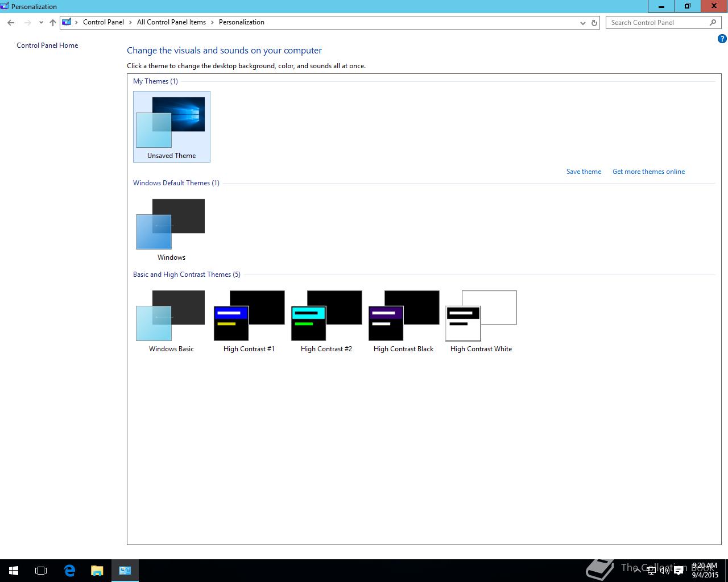Apply High Contrast Black theme

click(x=404, y=321)
